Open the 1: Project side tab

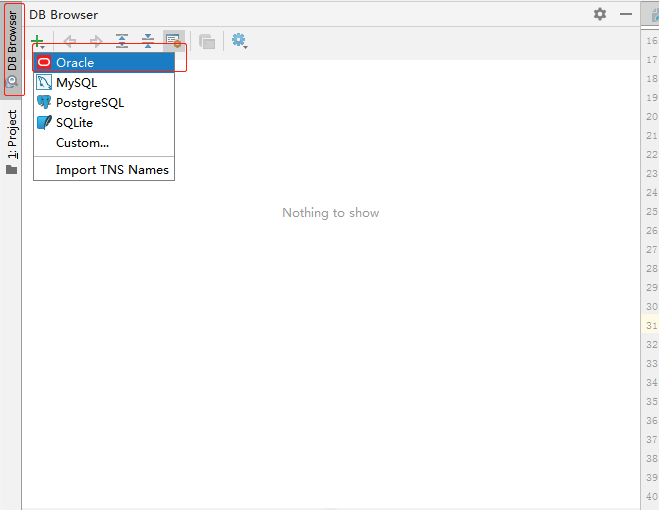coord(12,142)
